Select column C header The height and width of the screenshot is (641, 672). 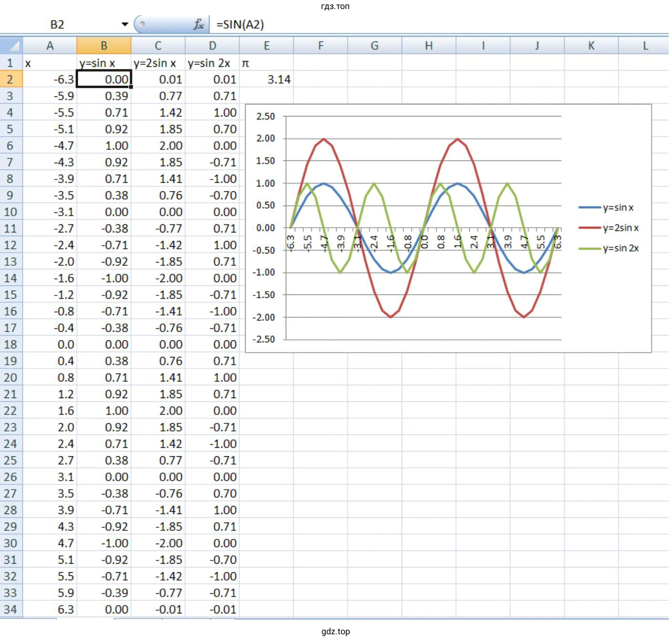[x=158, y=46]
